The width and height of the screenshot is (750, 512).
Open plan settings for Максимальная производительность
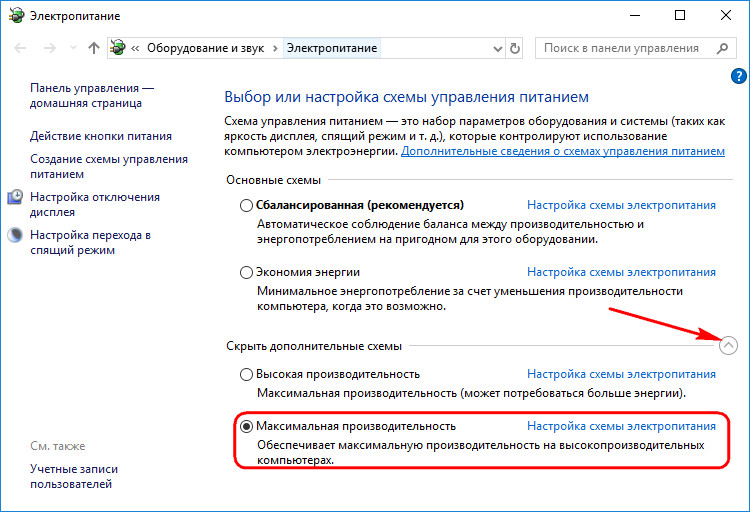click(621, 426)
